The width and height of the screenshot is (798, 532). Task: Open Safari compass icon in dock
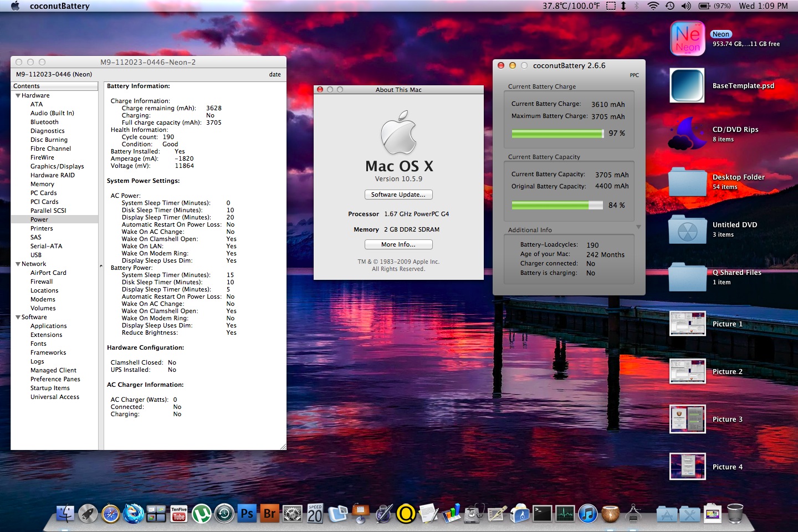(x=111, y=514)
